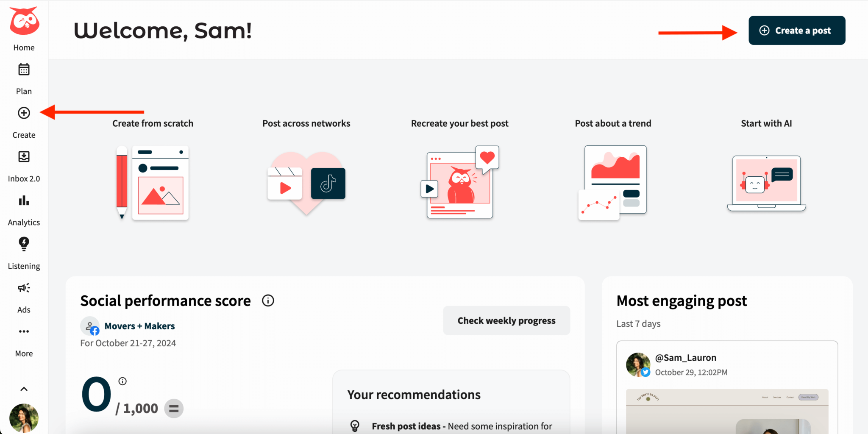The image size is (868, 434).
Task: Select the Listening lightbulb icon
Action: pyautogui.click(x=24, y=244)
